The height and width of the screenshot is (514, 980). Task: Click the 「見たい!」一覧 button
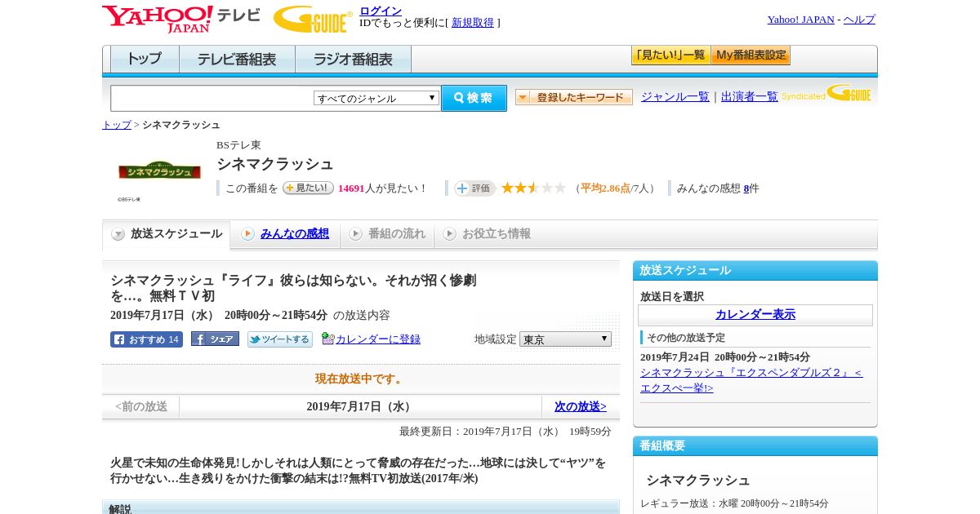[670, 55]
